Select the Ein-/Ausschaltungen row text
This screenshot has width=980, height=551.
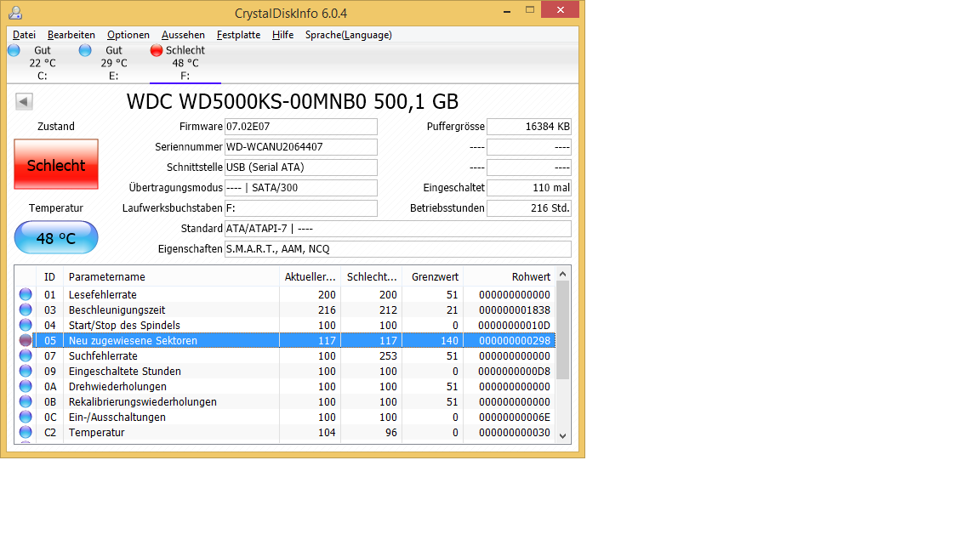coord(117,418)
